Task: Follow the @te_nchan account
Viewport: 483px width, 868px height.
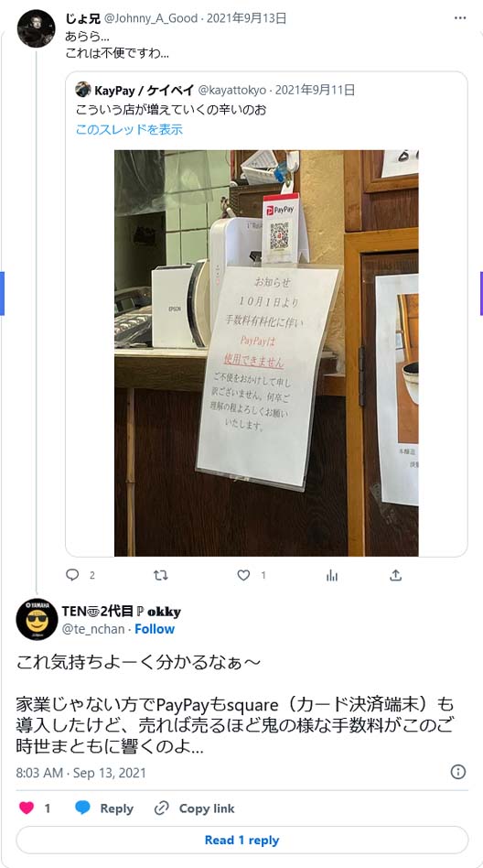Action: pos(155,629)
